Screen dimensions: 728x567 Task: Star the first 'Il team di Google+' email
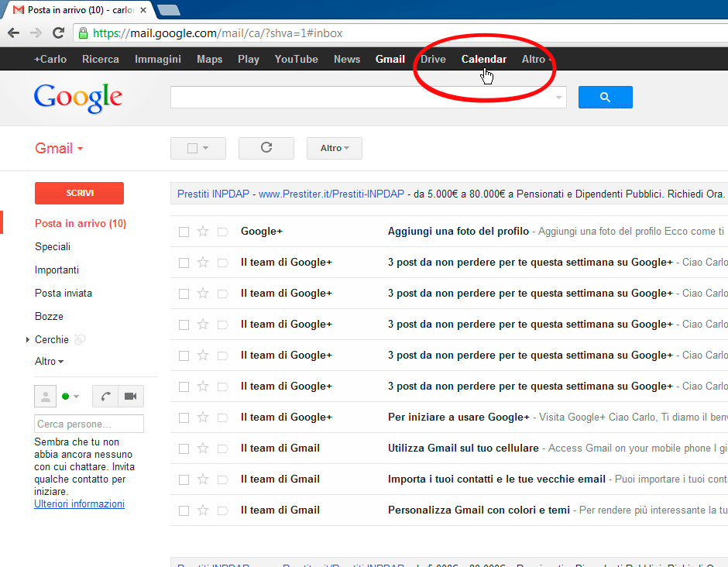click(x=203, y=263)
